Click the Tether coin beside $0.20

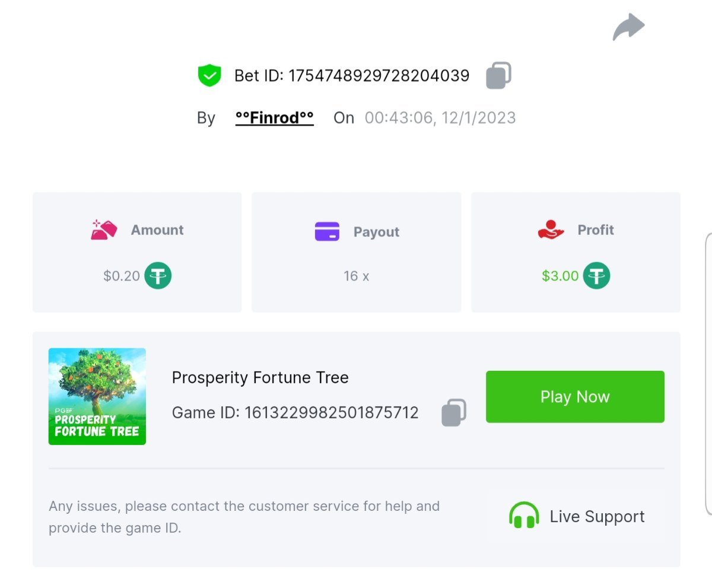coord(158,276)
